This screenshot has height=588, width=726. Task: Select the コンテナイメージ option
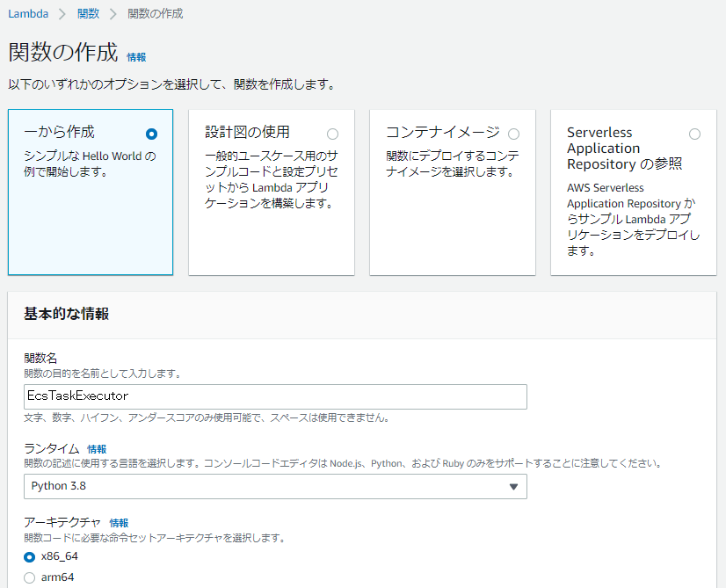(513, 134)
